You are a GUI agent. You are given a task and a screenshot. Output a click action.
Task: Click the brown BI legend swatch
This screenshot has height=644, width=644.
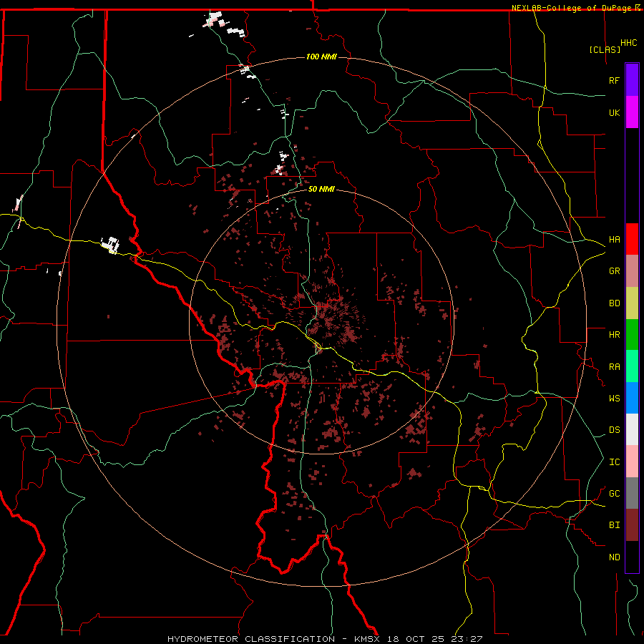[632, 525]
